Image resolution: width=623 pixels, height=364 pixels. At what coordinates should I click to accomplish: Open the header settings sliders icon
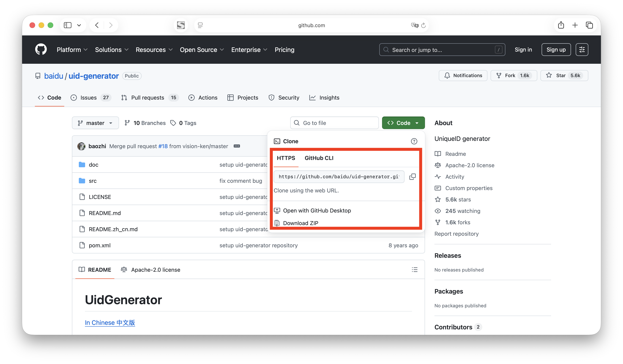[x=582, y=50]
